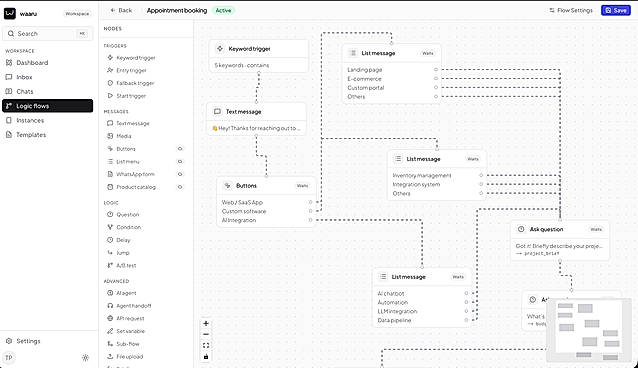Select the Logic flows menu item

[48, 106]
